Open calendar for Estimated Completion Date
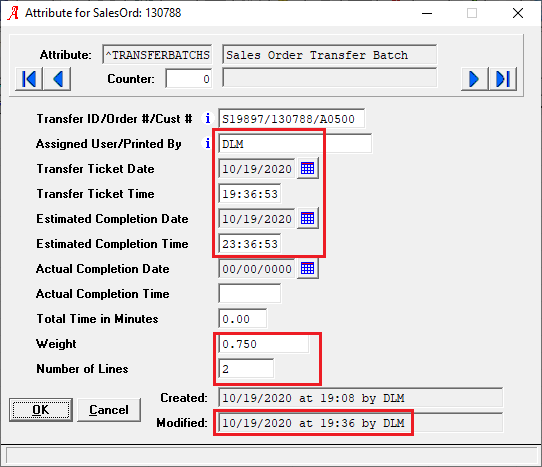This screenshot has height=467, width=542. (308, 218)
